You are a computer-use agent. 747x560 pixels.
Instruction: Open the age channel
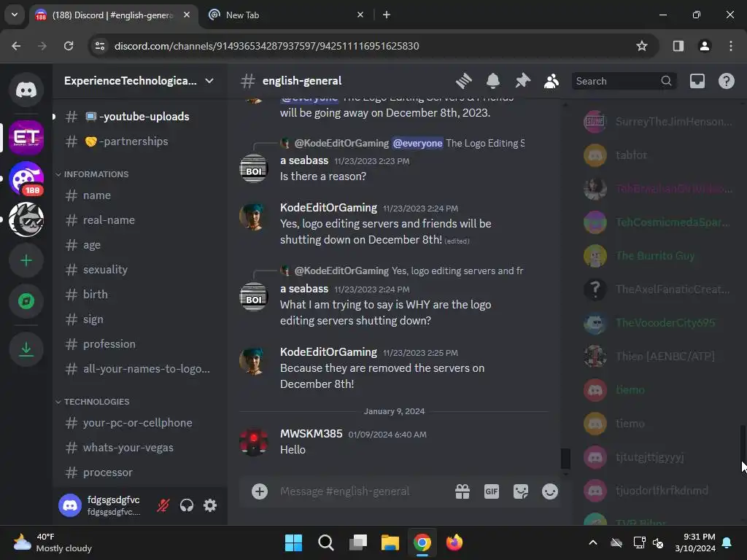point(139,245)
